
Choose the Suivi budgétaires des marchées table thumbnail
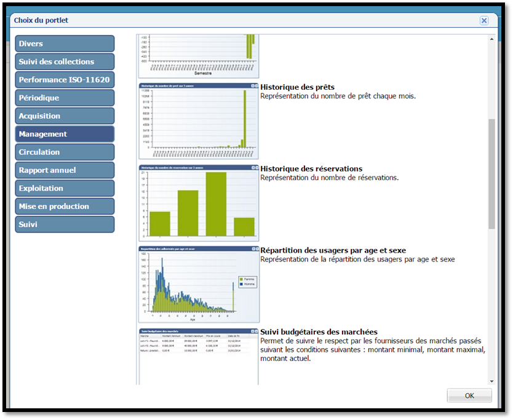click(x=198, y=355)
